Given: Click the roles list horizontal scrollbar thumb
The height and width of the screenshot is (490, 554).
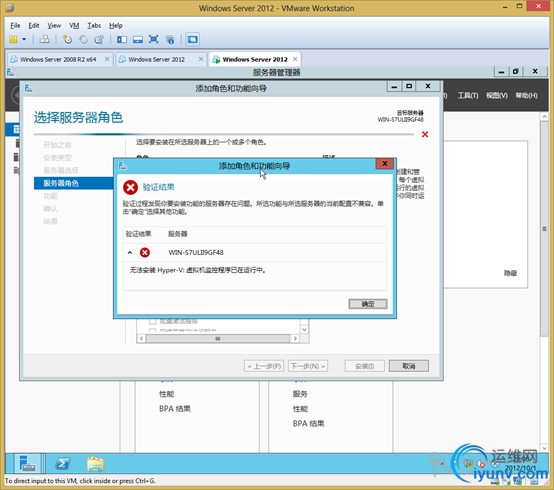Looking at the screenshot, I should (x=218, y=338).
